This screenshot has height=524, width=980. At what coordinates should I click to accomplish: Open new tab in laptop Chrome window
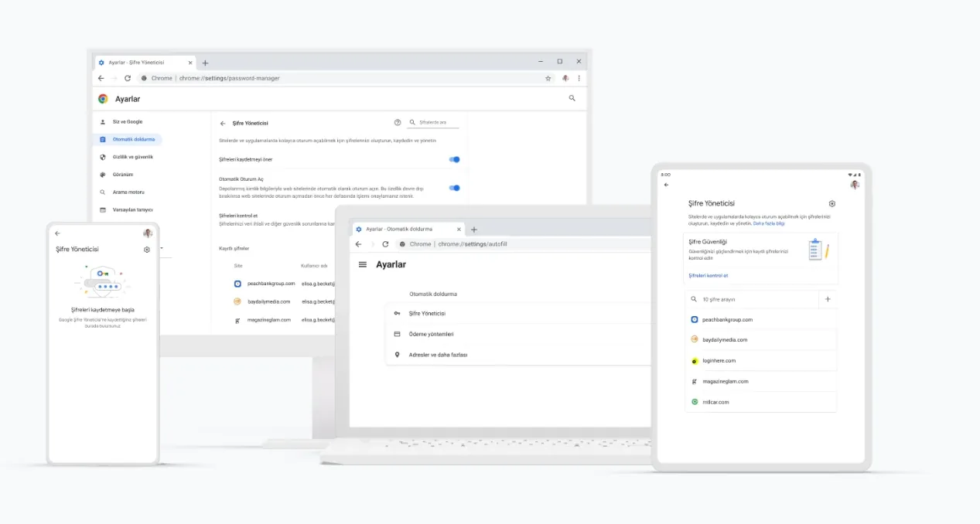(x=474, y=230)
